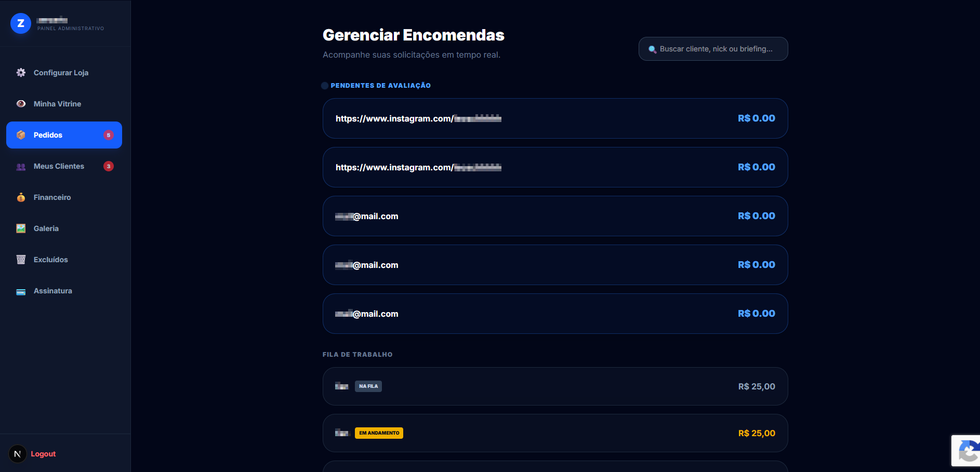Click the Acompanhe suas solicitações subtitle
Viewport: 980px width, 472px height.
pos(412,55)
